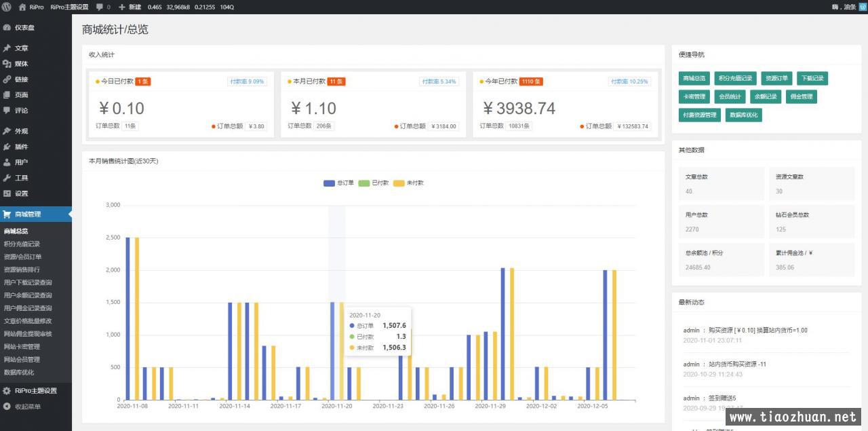The height and width of the screenshot is (431, 868).
Task: Click the 付款率 9.09% badge
Action: [248, 81]
